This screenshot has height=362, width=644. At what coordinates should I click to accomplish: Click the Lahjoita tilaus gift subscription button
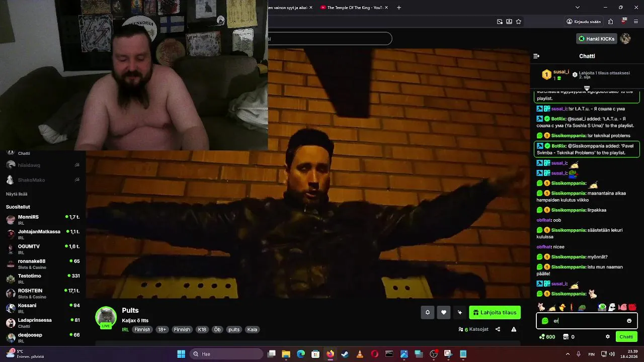pos(495,312)
